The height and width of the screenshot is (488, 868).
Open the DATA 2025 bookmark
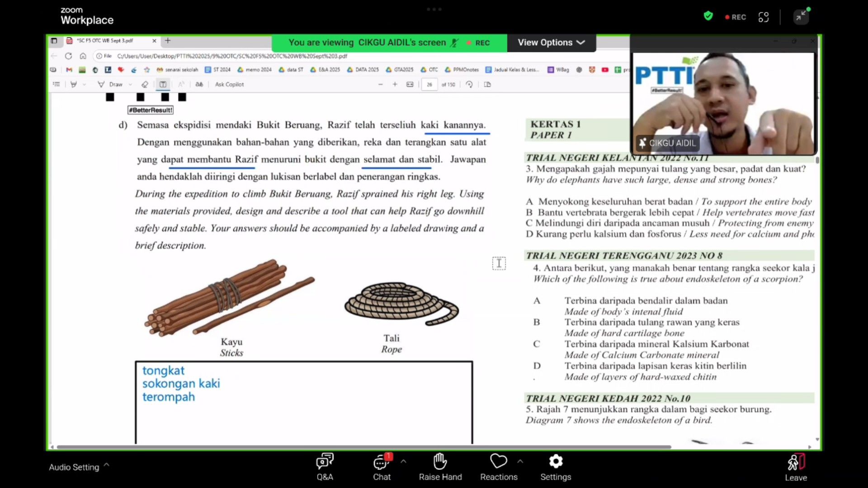coord(363,70)
